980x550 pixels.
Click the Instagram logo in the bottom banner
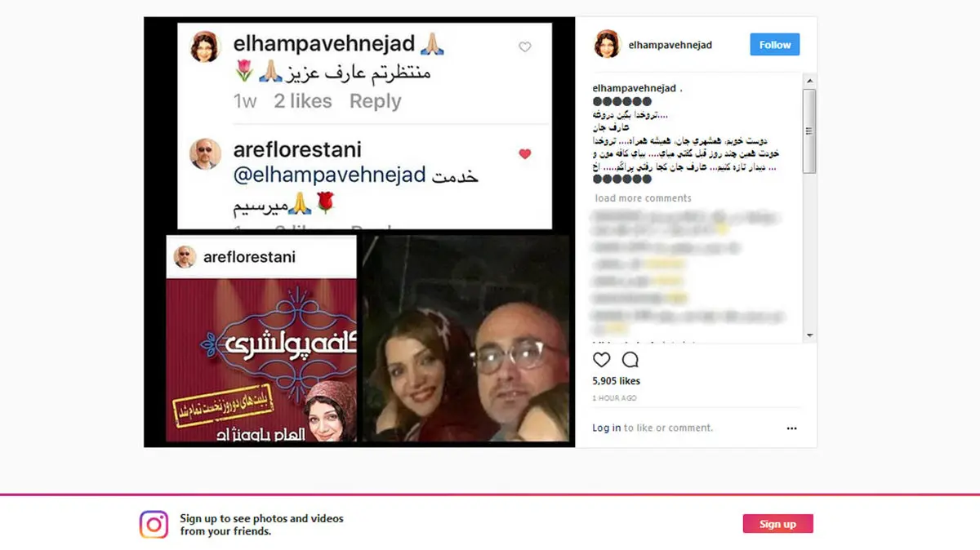pyautogui.click(x=154, y=524)
